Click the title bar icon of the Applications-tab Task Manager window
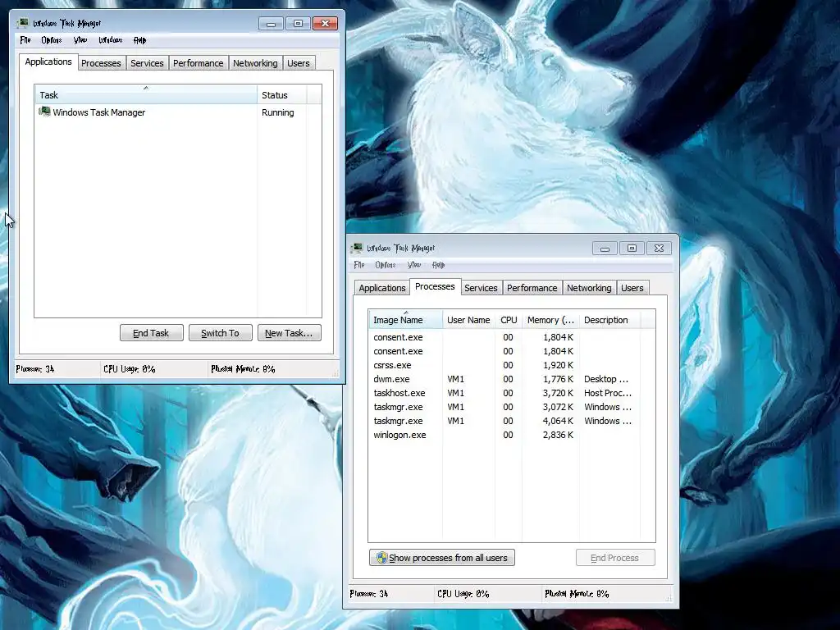Image resolution: width=840 pixels, height=630 pixels. point(23,23)
